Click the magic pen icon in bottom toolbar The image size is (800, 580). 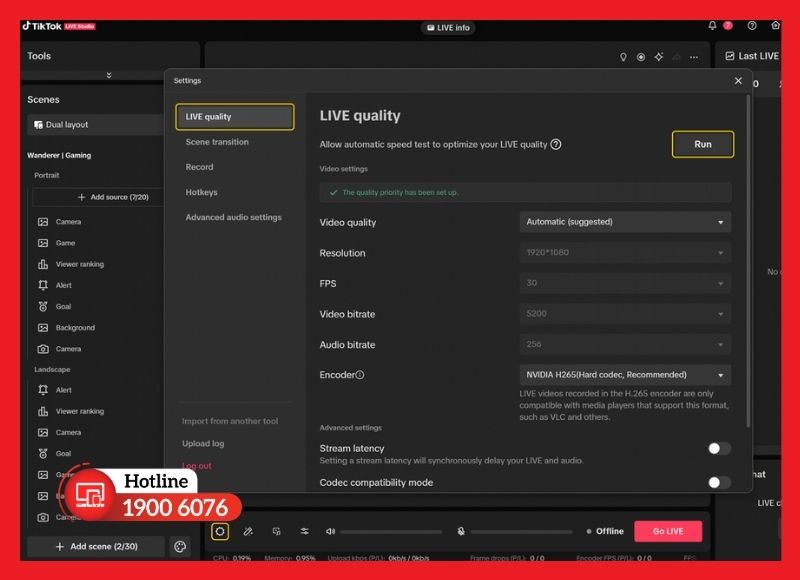248,532
